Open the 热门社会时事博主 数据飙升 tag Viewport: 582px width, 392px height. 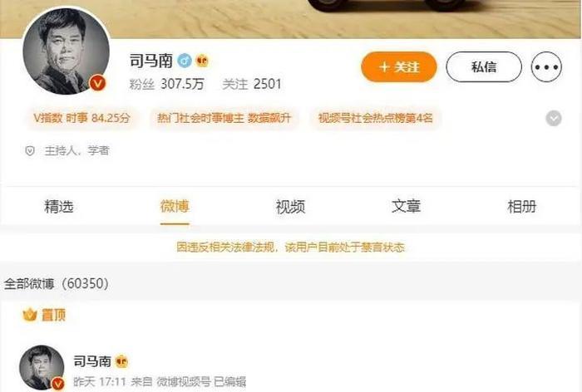coord(224,118)
